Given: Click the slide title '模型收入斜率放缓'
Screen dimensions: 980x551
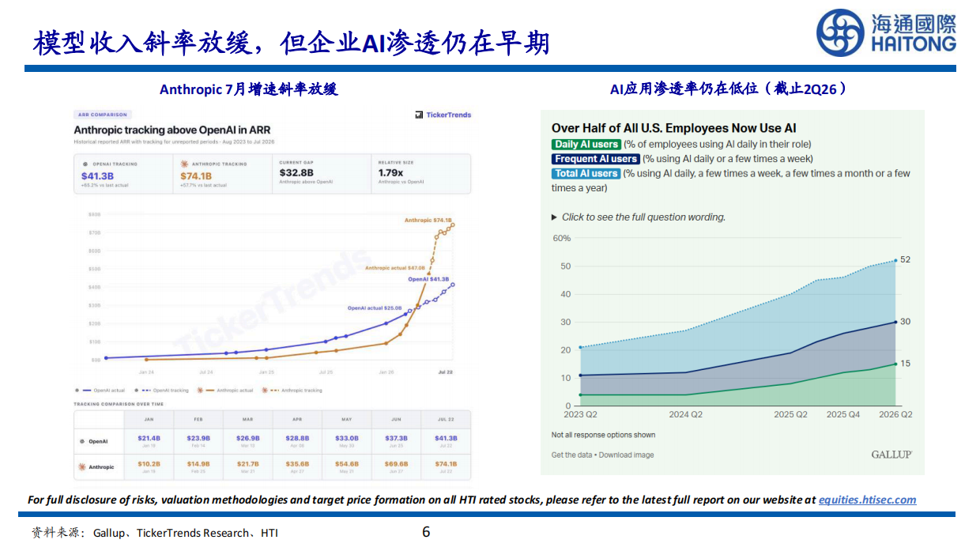Looking at the screenshot, I should pos(145,43).
